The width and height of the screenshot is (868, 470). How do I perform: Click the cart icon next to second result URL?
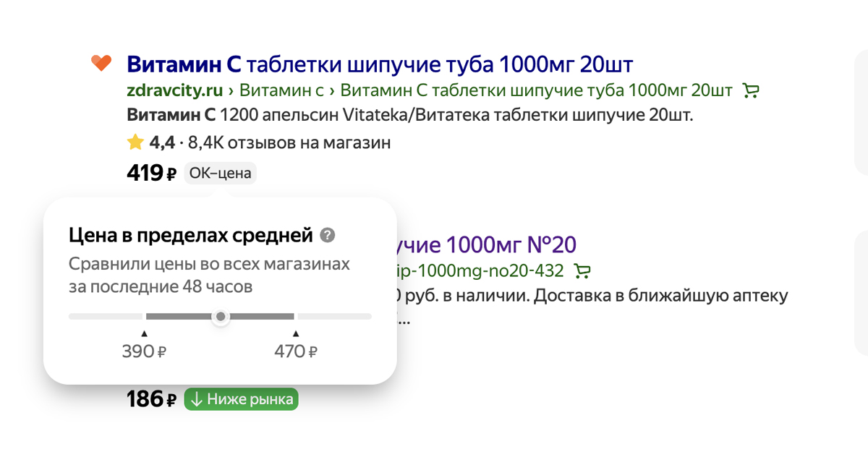(x=582, y=271)
